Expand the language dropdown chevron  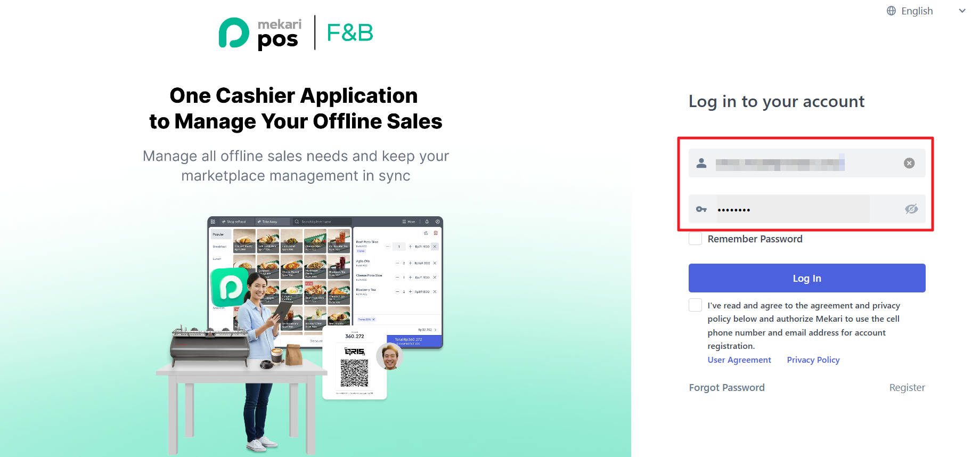(x=962, y=11)
